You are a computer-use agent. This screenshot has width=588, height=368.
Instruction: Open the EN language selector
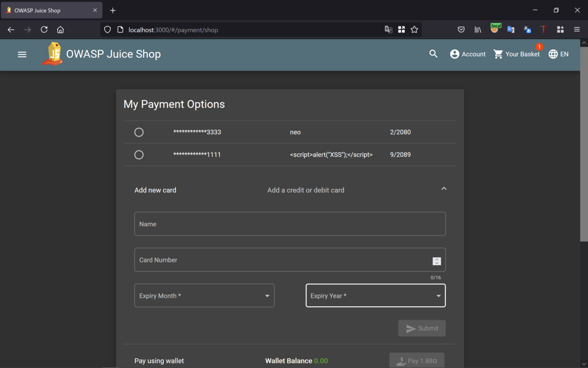[558, 54]
